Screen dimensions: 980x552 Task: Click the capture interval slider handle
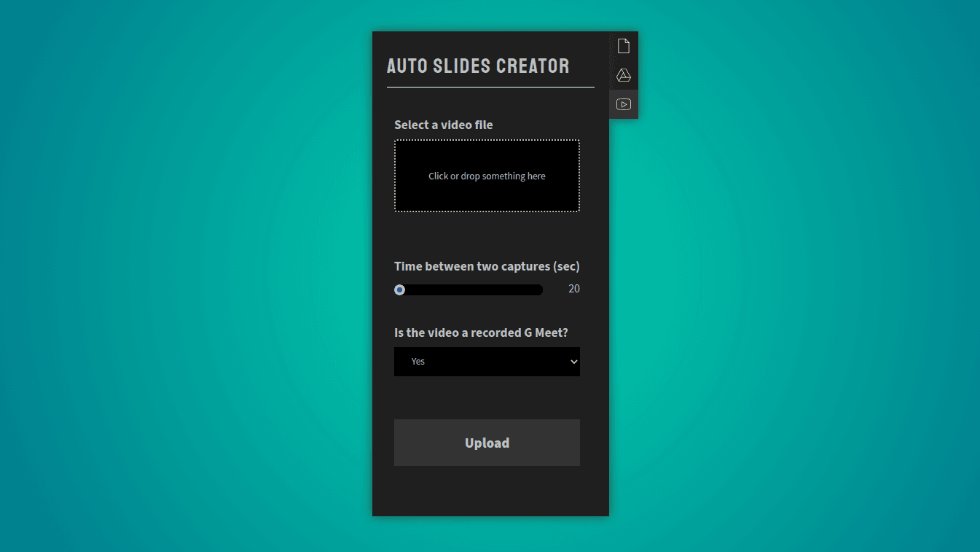pyautogui.click(x=399, y=289)
